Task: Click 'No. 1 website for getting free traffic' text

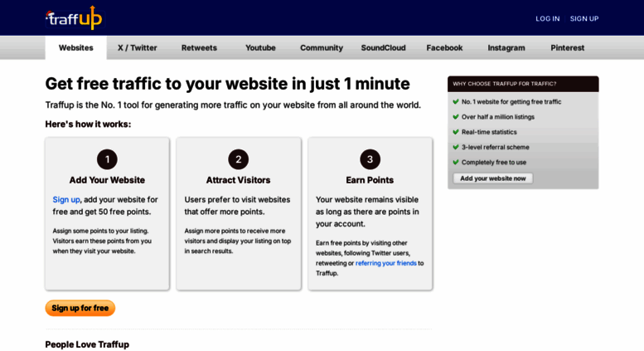Action: (511, 101)
